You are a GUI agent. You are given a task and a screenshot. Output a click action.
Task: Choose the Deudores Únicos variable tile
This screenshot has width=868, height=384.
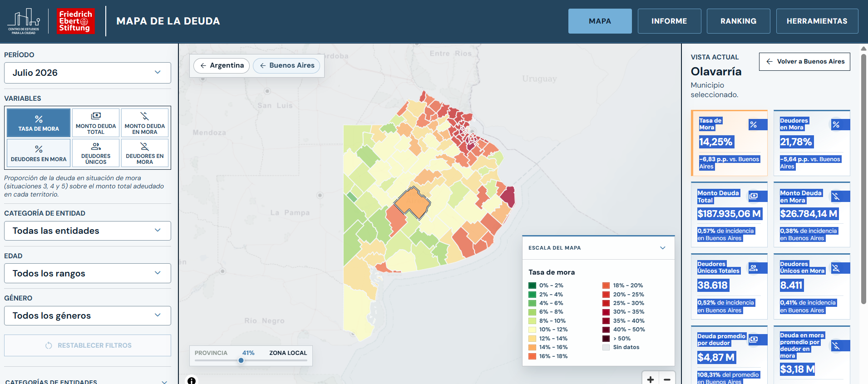tap(96, 153)
